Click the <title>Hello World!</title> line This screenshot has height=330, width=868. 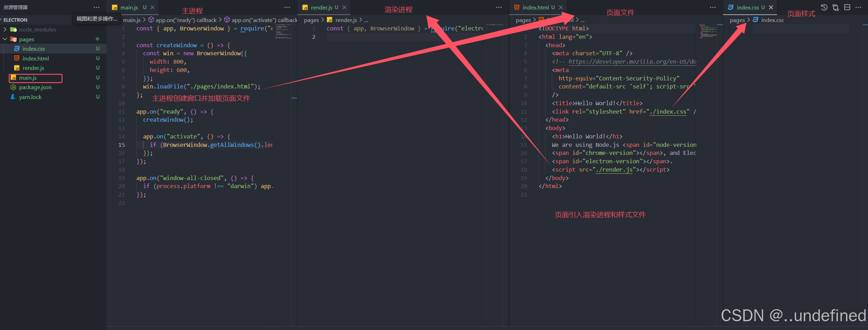tap(597, 103)
